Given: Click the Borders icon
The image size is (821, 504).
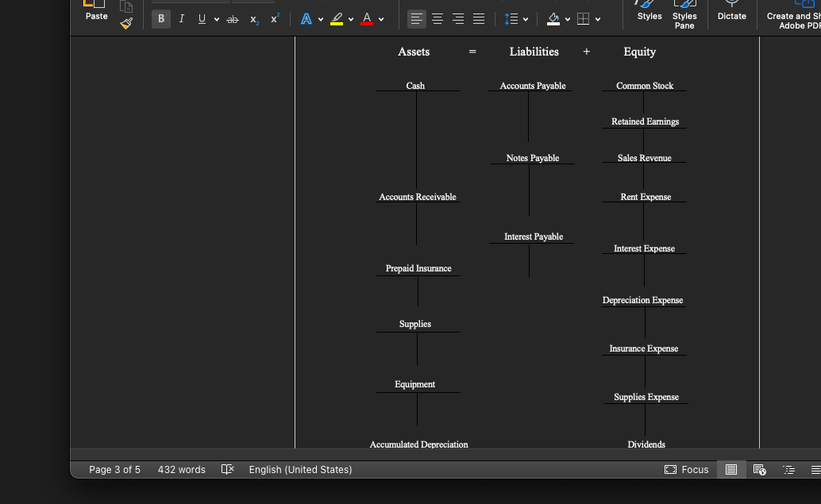Looking at the screenshot, I should tap(584, 19).
